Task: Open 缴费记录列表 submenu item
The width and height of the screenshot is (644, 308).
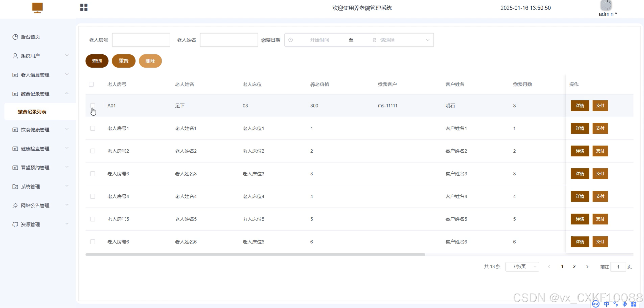Action: 32,112
